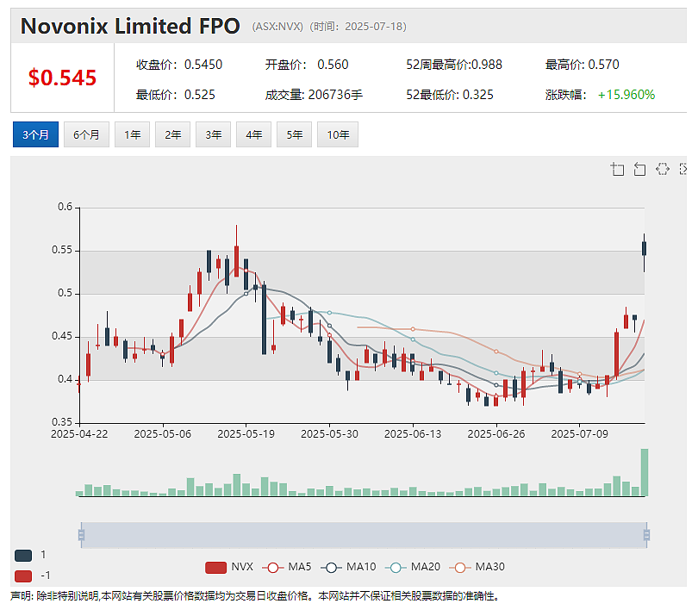Click the 2025-05-06 axis date label
This screenshot has width=698, height=616.
(x=163, y=434)
